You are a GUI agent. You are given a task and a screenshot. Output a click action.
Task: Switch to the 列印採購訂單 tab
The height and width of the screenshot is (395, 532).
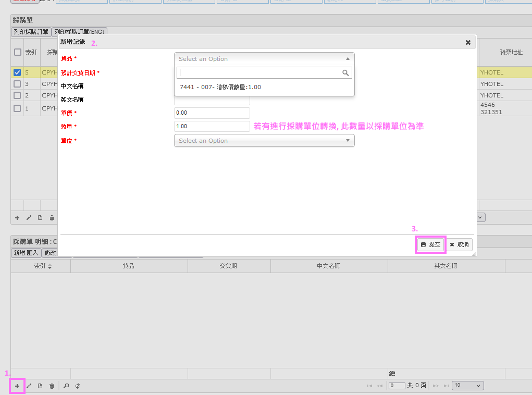(x=31, y=31)
